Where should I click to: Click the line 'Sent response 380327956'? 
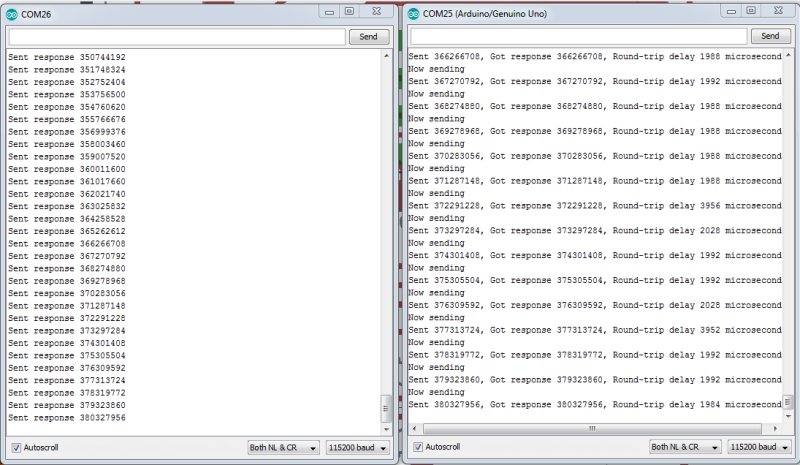pyautogui.click(x=67, y=418)
